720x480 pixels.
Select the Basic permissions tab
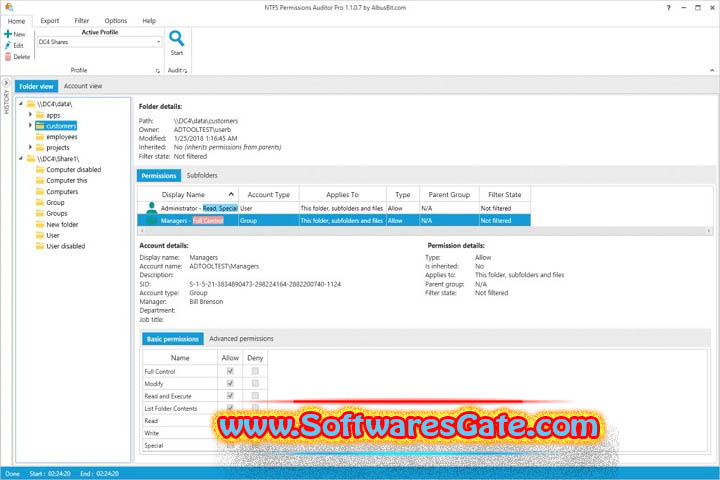click(x=173, y=339)
